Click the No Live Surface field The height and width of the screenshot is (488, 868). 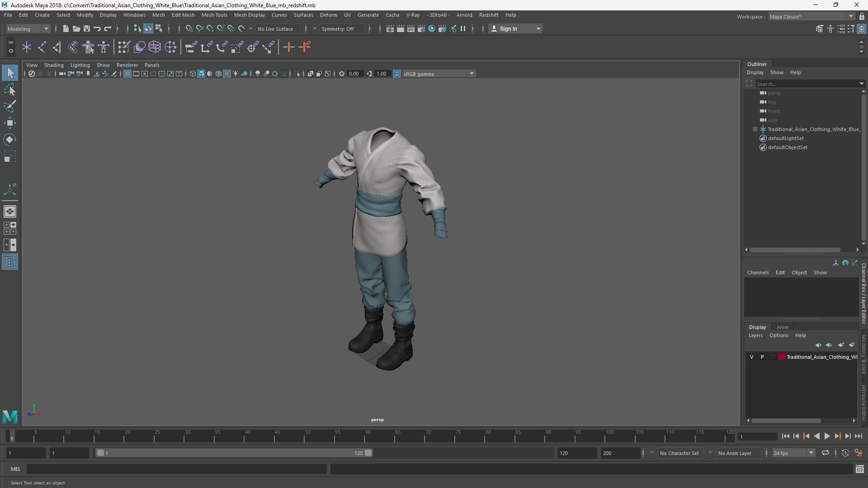[x=277, y=28]
